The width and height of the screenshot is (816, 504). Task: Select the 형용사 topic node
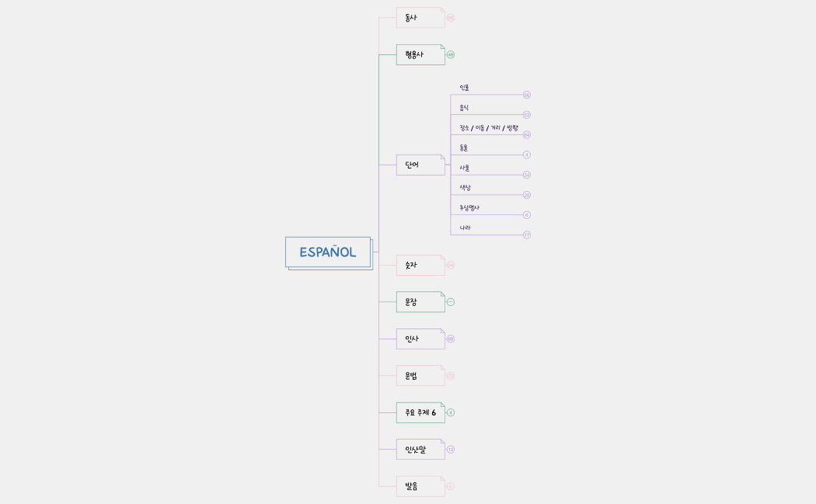click(x=420, y=55)
